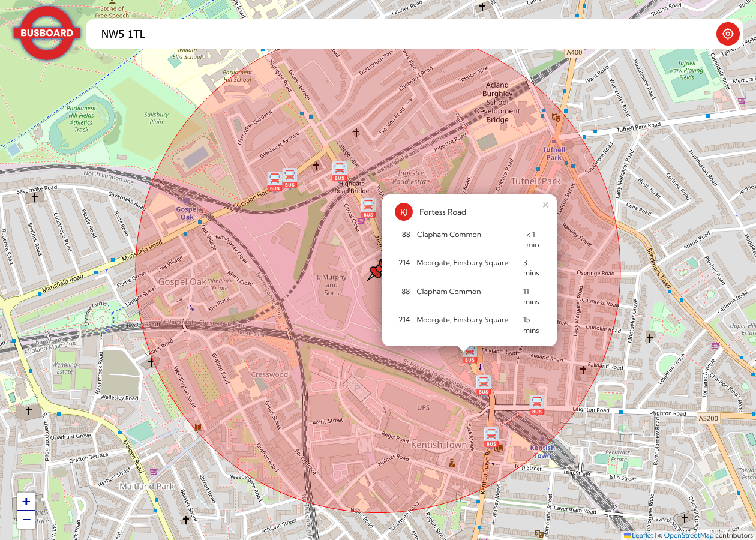Zoom in using the plus button

pos(25,502)
